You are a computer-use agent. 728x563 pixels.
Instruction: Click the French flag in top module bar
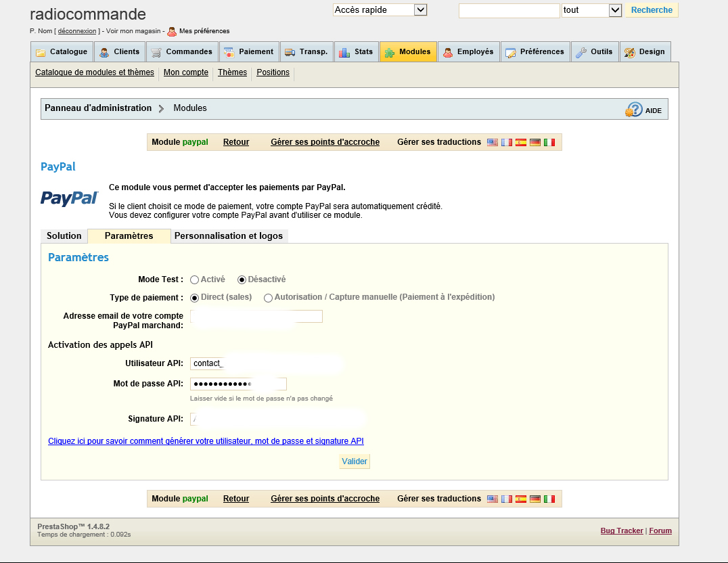(x=507, y=142)
